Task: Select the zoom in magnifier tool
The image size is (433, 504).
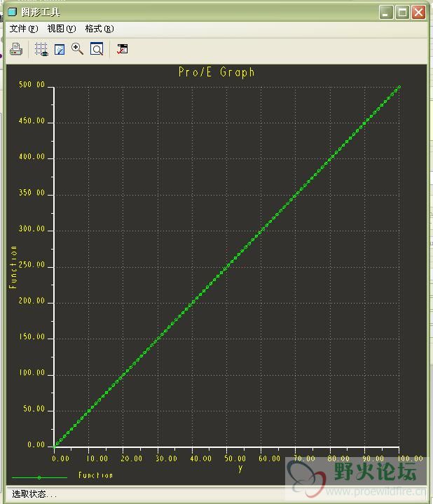Action: click(77, 49)
